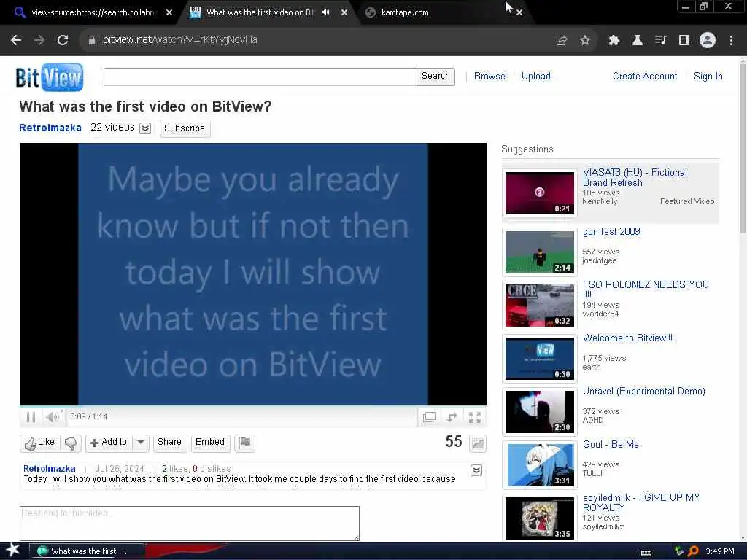Click the system tray search magnifier icon

coord(694,551)
